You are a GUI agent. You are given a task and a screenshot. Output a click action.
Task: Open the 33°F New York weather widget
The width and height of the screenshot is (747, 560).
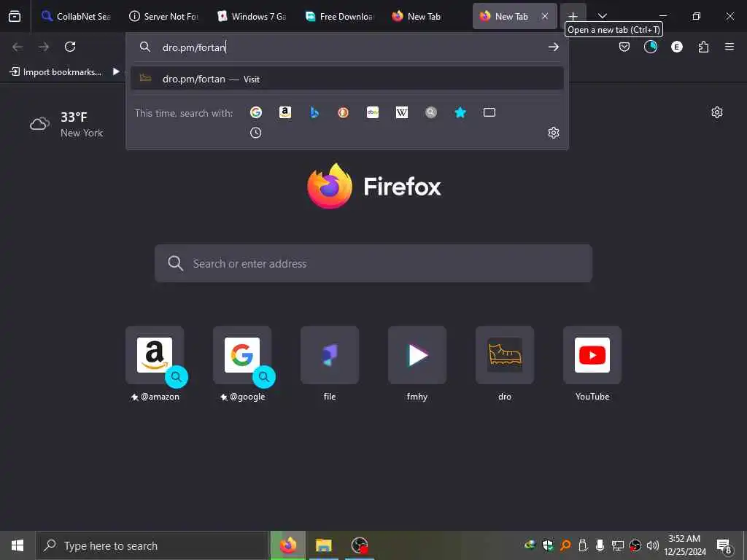click(66, 125)
